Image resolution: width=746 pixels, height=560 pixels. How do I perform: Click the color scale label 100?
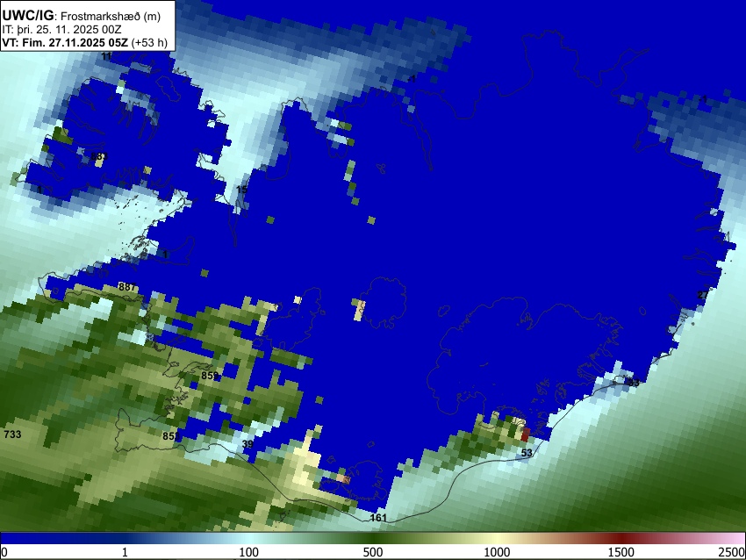click(x=248, y=552)
